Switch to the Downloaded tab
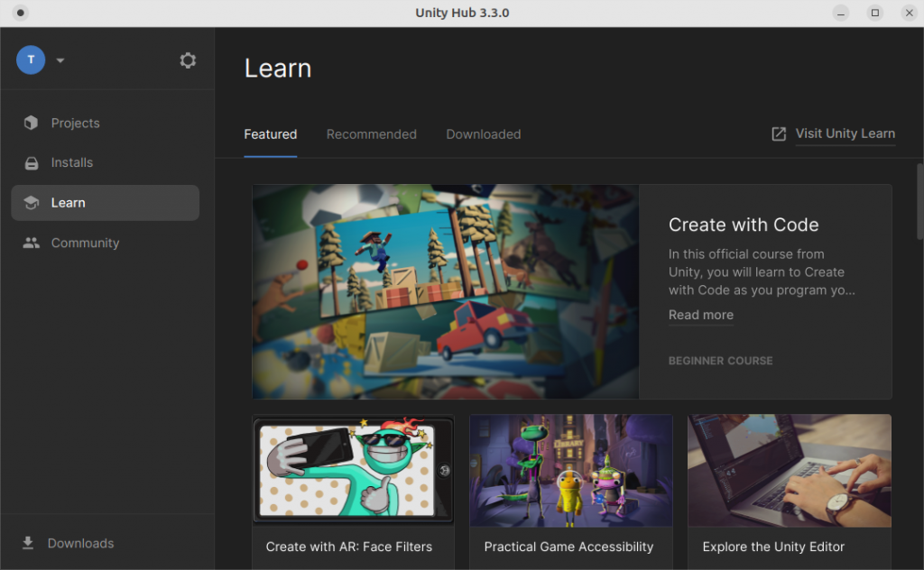Screen dimensions: 924x570 [x=484, y=134]
